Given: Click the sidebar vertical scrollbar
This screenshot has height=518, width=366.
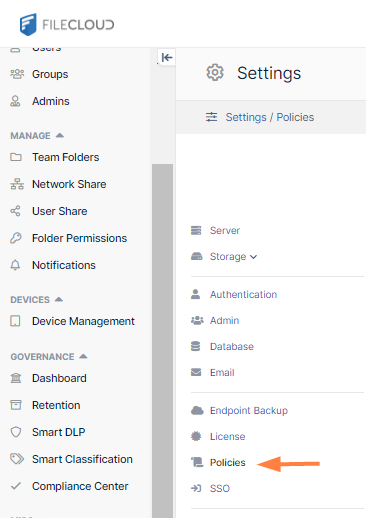Looking at the screenshot, I should pos(162,341).
